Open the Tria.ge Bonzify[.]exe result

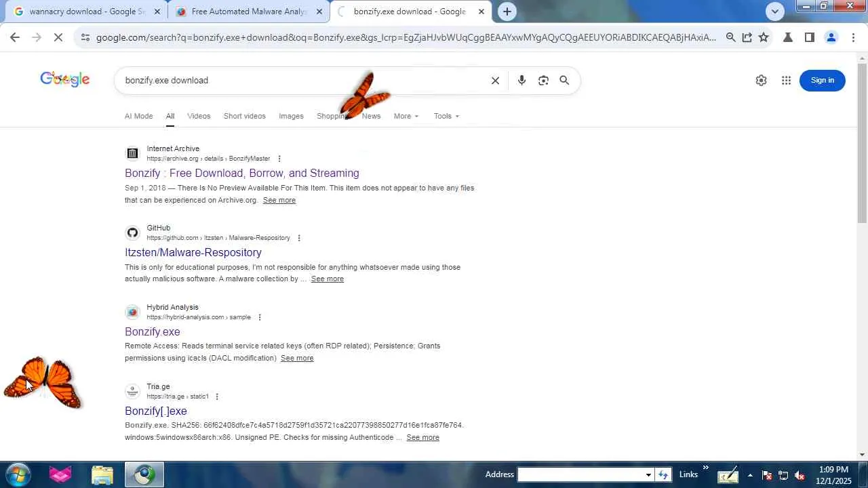[x=156, y=411]
